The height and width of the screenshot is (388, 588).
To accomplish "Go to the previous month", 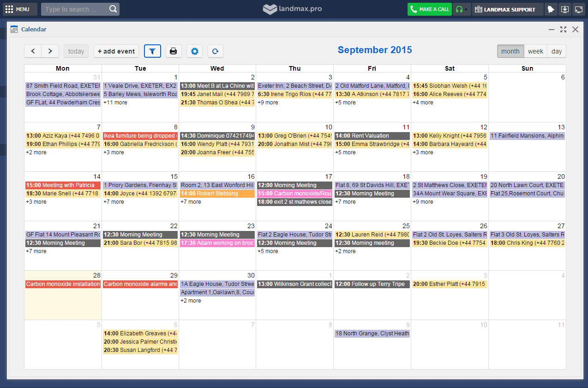I will (x=33, y=51).
